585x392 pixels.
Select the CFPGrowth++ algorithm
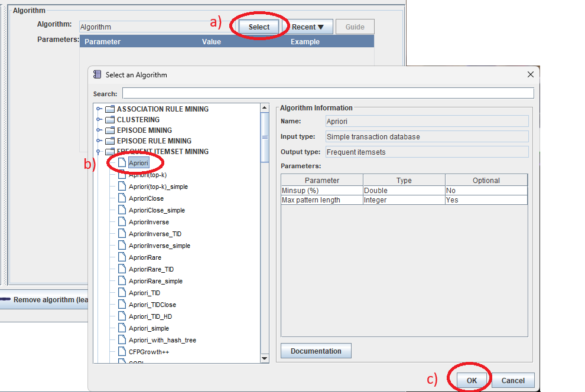(148, 352)
